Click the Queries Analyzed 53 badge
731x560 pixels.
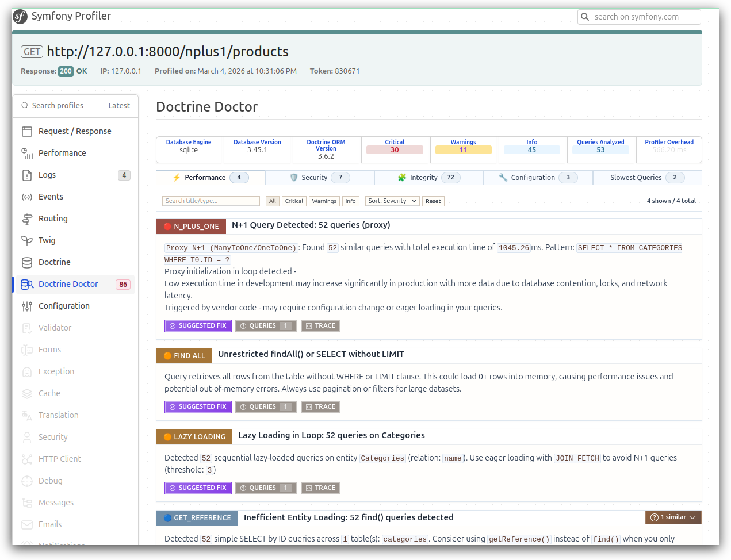pos(600,150)
